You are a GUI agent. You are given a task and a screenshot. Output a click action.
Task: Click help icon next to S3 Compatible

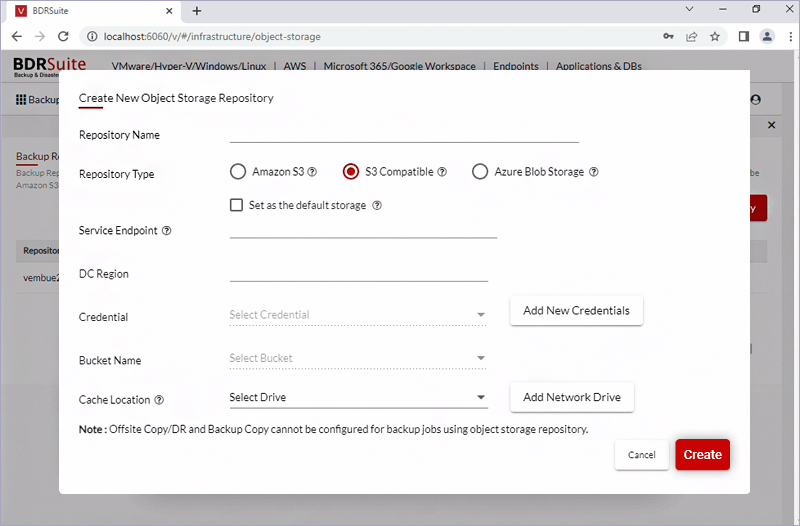tap(442, 172)
